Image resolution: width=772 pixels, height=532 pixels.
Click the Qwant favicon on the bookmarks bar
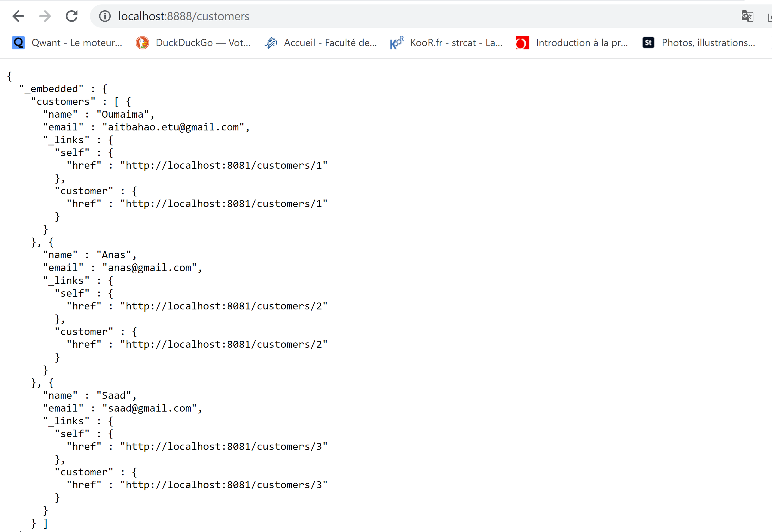[x=18, y=42]
